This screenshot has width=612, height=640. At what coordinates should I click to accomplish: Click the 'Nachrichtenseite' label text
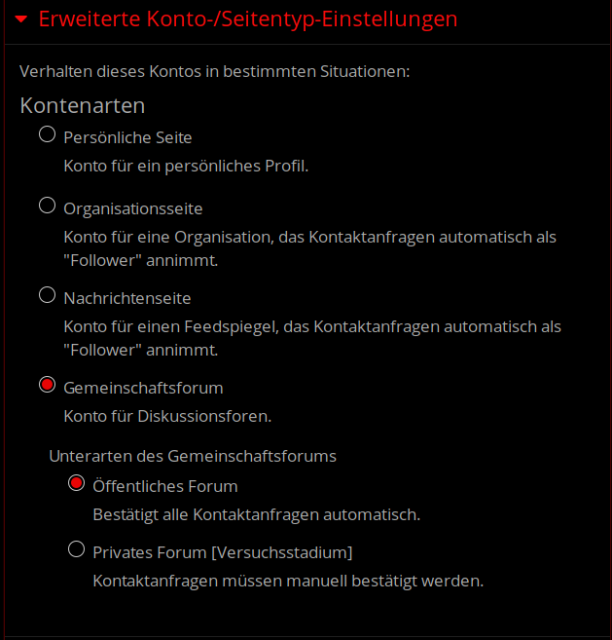click(127, 298)
